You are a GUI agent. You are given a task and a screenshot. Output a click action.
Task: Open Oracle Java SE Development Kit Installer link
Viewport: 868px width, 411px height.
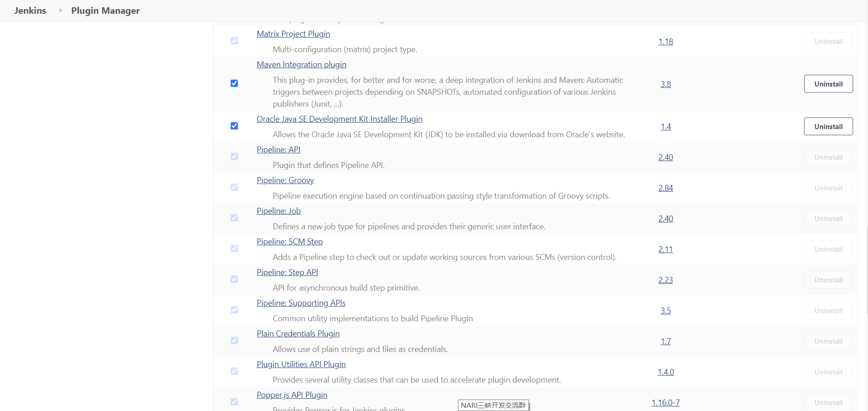point(340,119)
